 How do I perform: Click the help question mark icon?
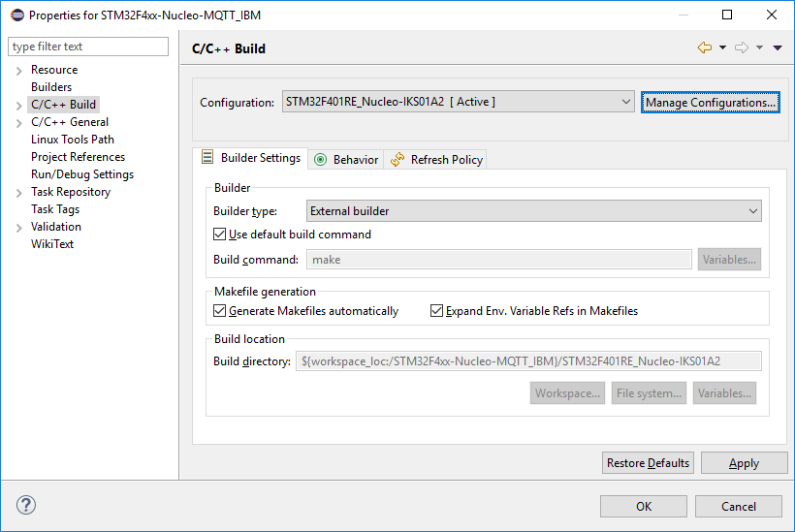26,505
